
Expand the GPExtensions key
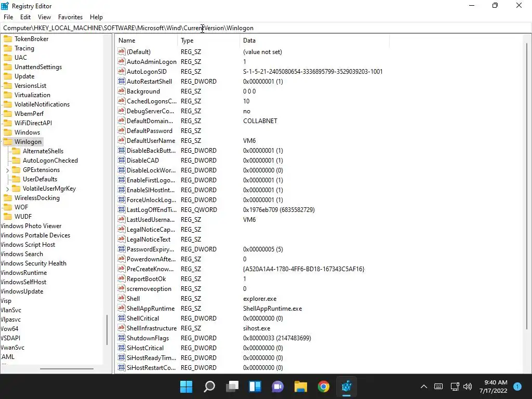pyautogui.click(x=7, y=170)
